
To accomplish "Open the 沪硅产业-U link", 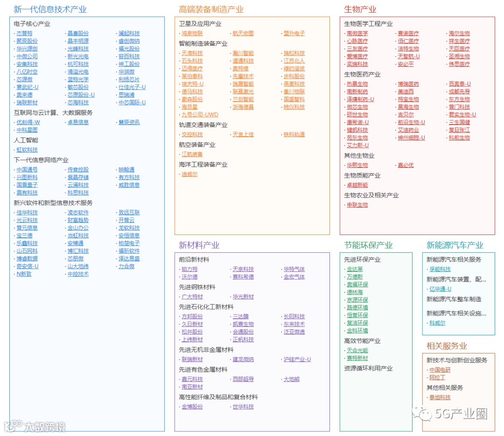I will coord(297,360).
